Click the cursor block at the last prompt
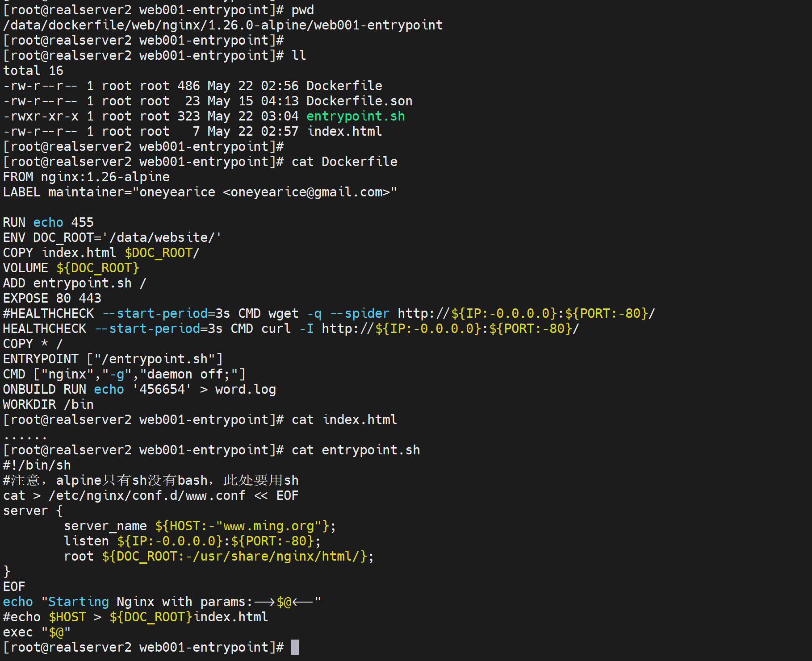 pos(295,647)
